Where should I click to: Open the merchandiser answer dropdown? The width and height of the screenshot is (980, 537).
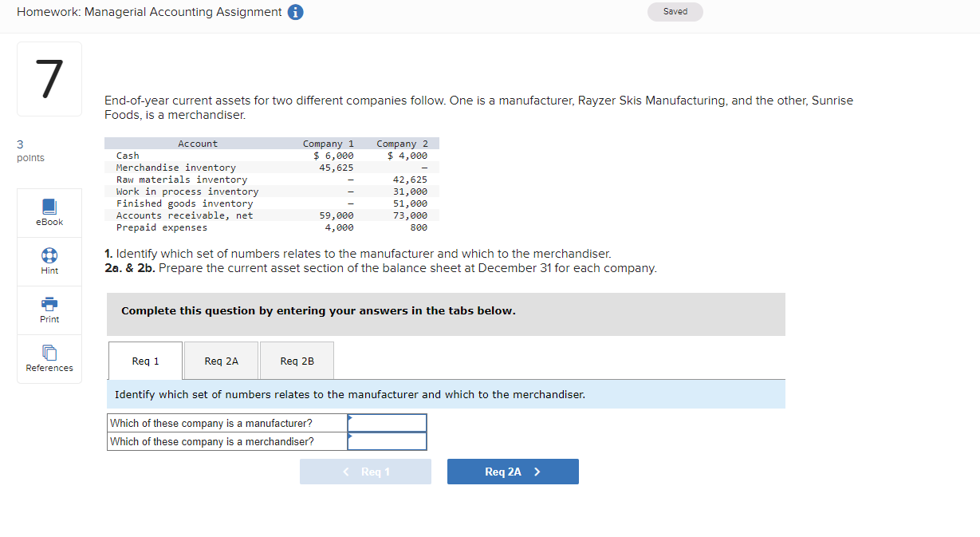(x=387, y=441)
